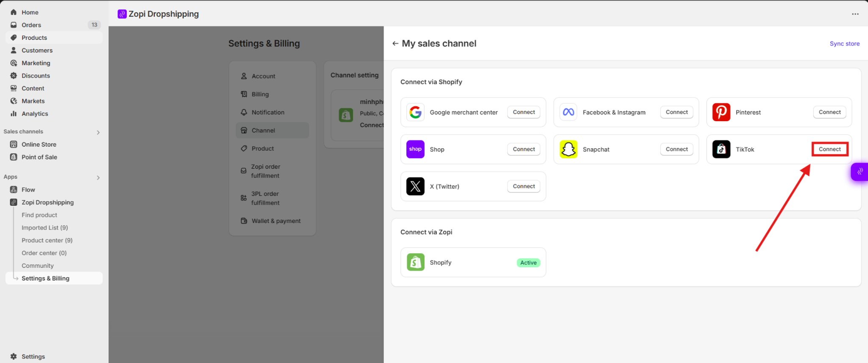Viewport: 868px width, 363px height.
Task: Open Zopi order fulfillment settings
Action: coord(273,171)
